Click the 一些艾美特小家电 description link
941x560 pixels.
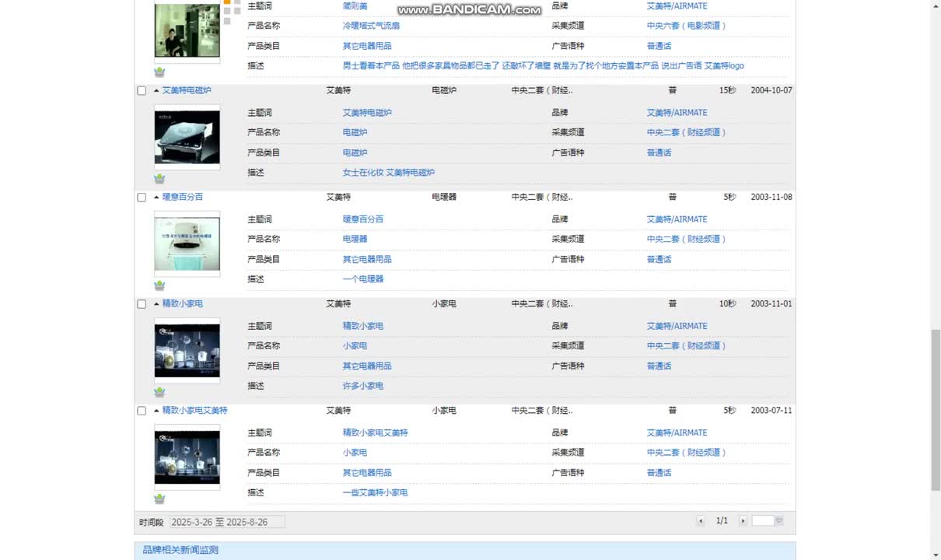375,492
